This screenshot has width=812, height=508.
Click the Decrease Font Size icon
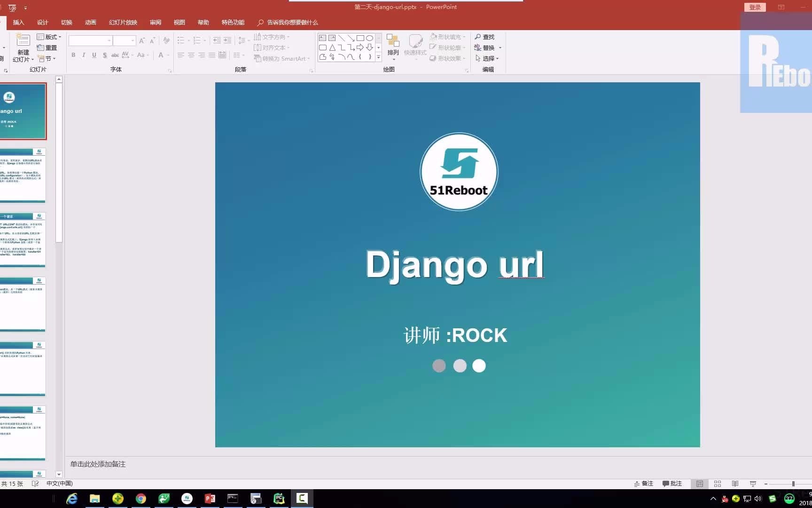(152, 40)
